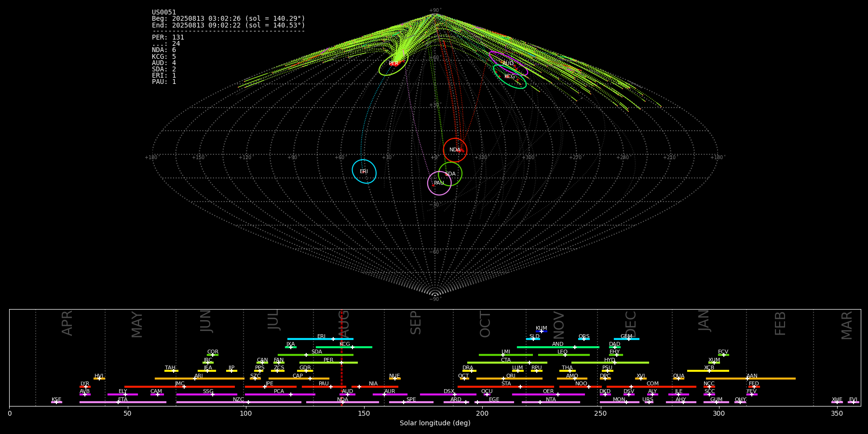The height and width of the screenshot is (434, 868).
Task: Select the COM shower bar in the timeline
Action: click(651, 387)
